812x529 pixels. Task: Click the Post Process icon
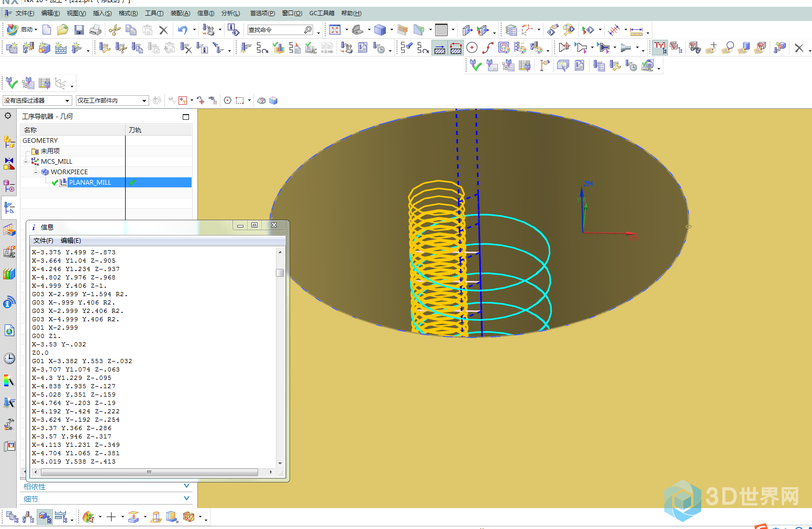346,48
